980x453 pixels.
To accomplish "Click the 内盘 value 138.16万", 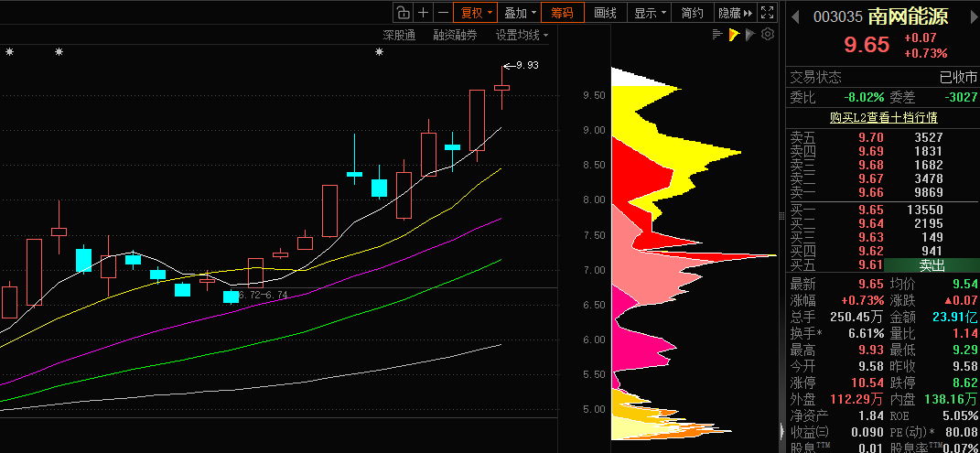I will (952, 399).
